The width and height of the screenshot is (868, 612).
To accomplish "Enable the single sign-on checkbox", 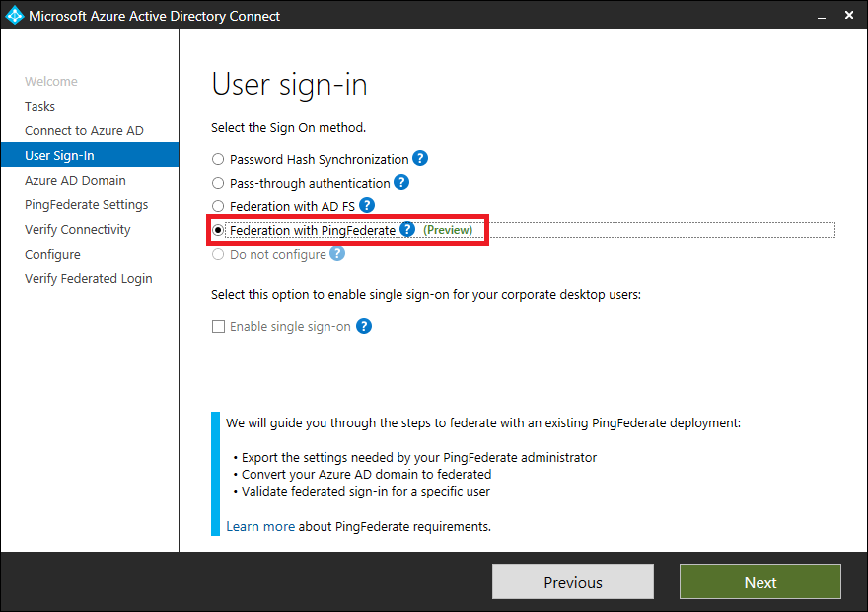I will (x=218, y=326).
